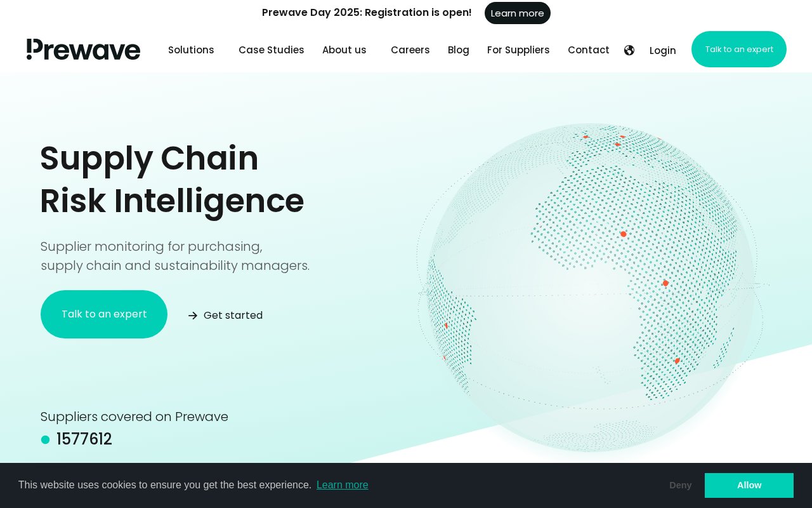This screenshot has width=812, height=508.
Task: Go to the Careers page
Action: [410, 50]
